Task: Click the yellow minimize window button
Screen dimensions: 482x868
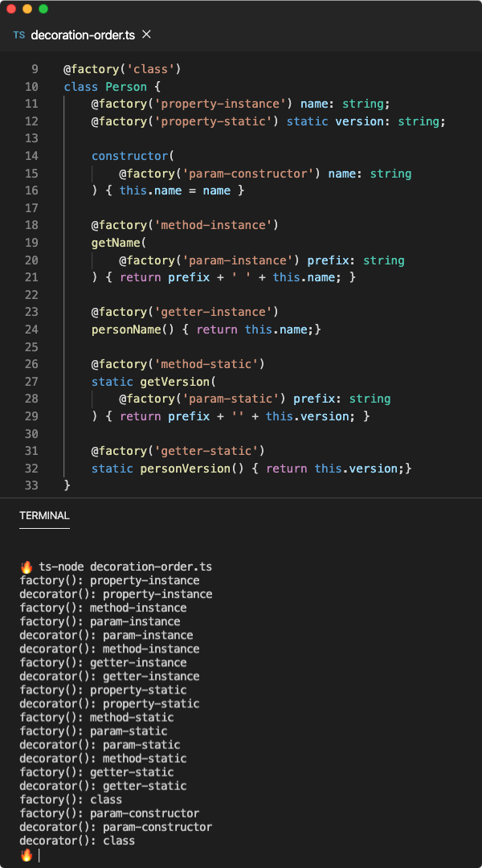Action: [x=27, y=9]
